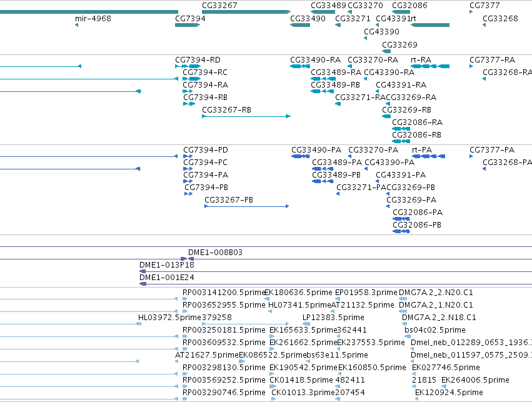Select transcript CG32086-RA
Image resolution: width=532 pixels, height=402 pixels.
coord(417,123)
